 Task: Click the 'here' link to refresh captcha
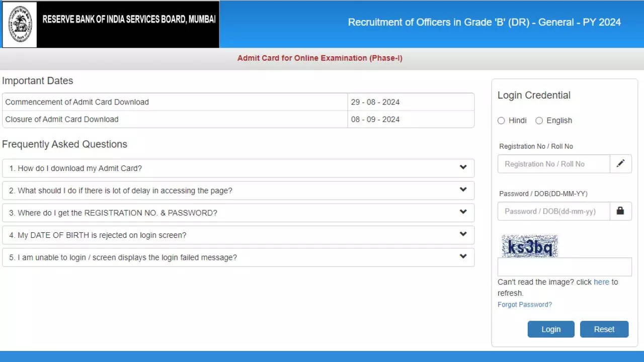pos(601,282)
